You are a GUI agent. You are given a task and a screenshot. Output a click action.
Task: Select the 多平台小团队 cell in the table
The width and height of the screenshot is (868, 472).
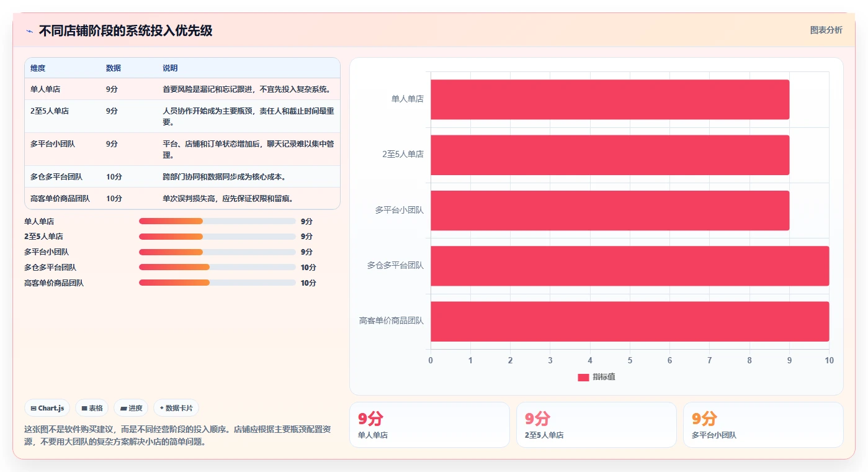click(x=53, y=143)
